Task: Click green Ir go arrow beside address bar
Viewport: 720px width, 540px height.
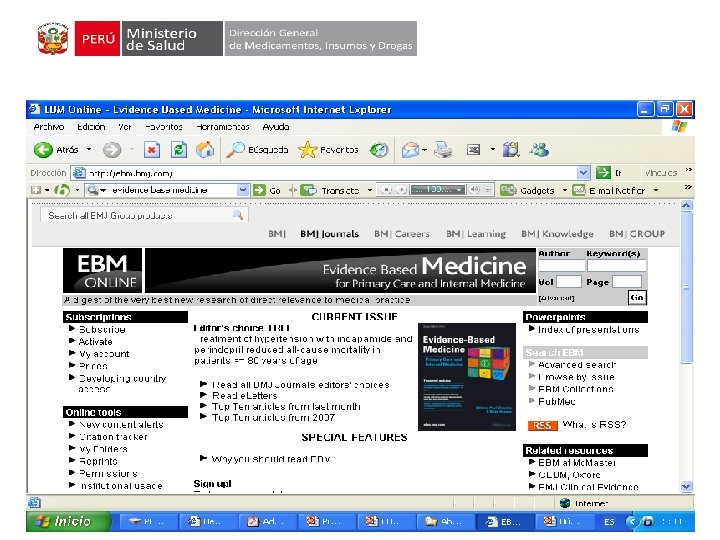Action: tap(603, 173)
